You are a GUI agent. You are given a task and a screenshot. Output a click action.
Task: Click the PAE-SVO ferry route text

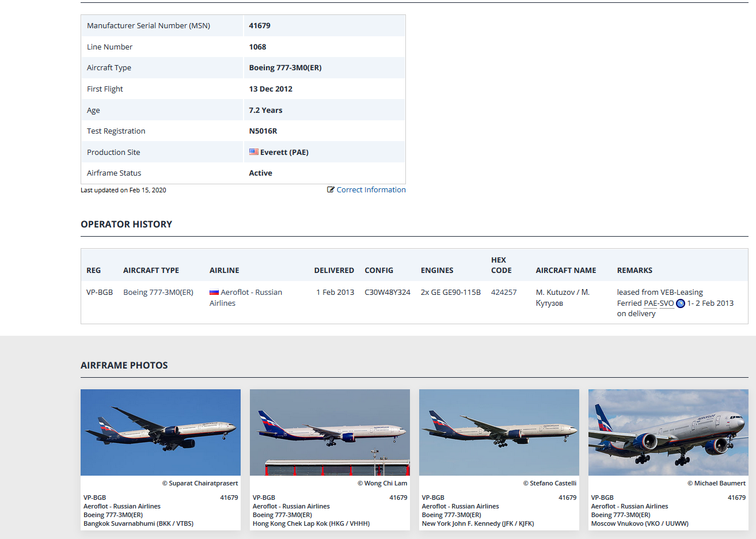coord(659,303)
